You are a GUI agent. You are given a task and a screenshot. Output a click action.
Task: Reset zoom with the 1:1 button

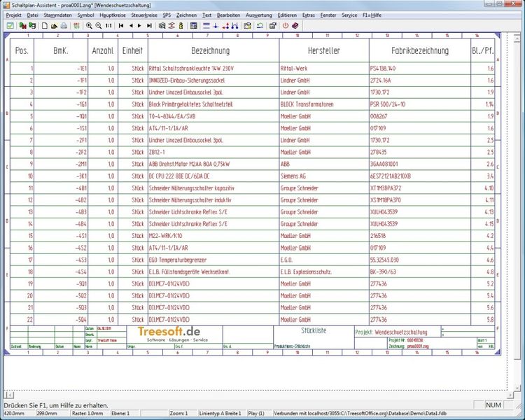click(x=108, y=25)
